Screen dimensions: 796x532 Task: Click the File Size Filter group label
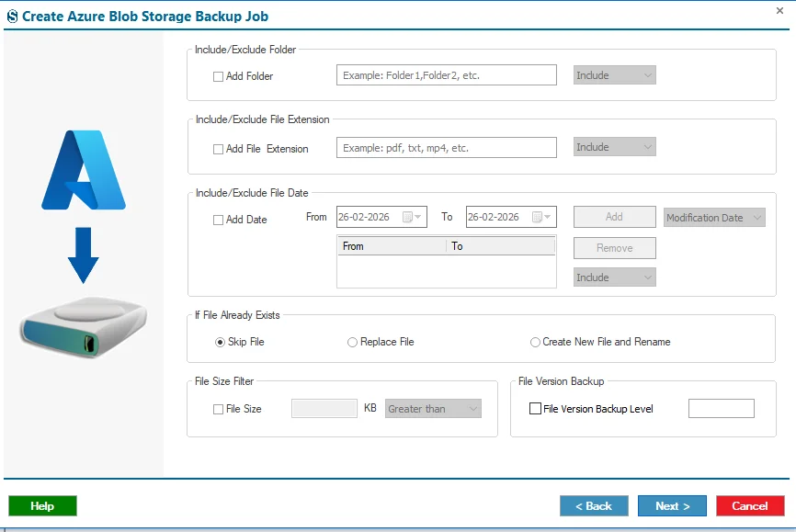tap(224, 381)
